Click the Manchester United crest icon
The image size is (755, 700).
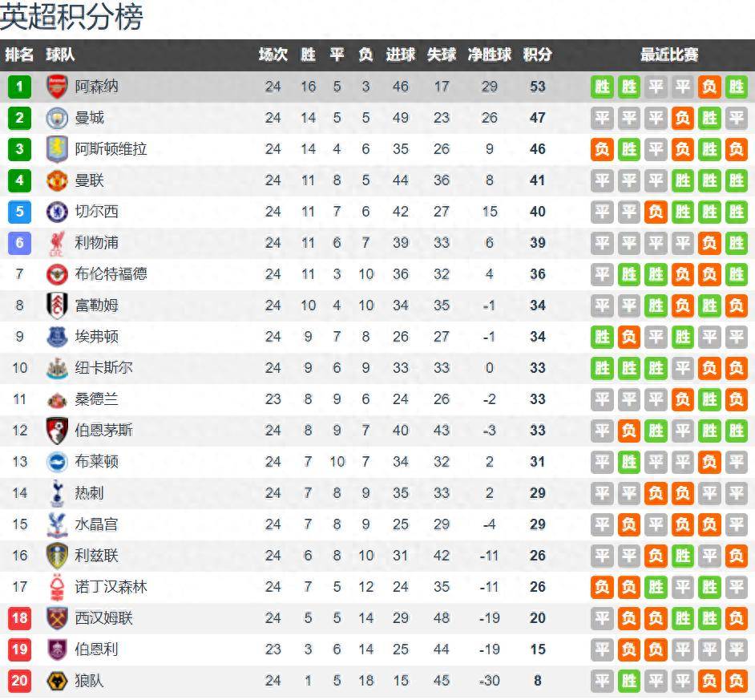point(57,180)
